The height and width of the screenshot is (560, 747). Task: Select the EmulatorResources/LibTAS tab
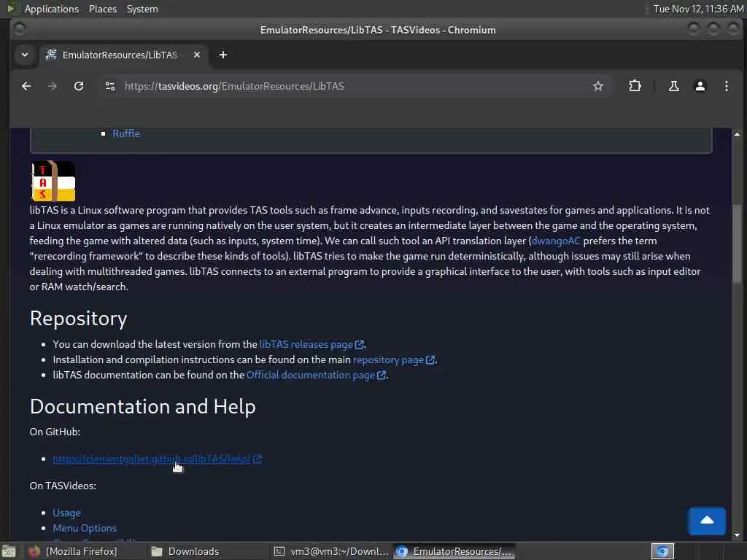[x=119, y=55]
